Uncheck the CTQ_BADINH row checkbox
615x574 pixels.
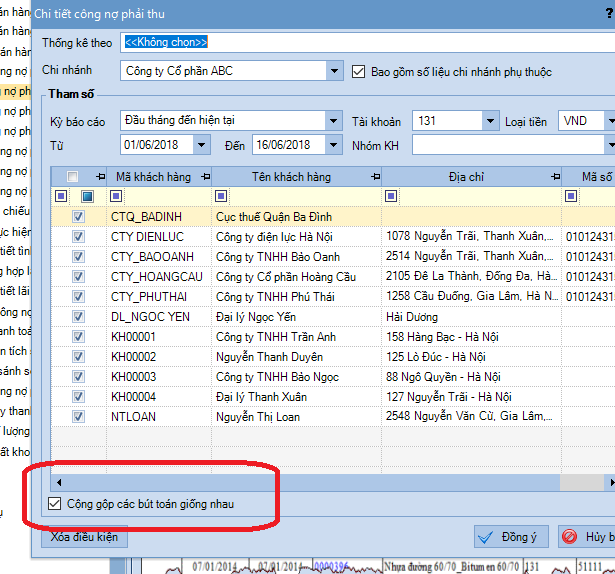point(79,216)
